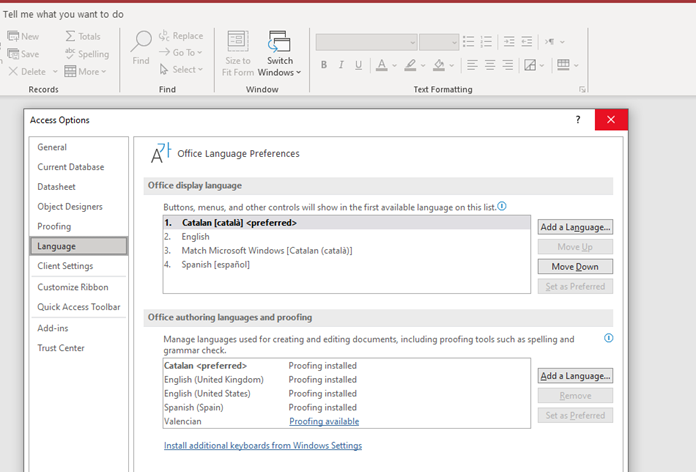This screenshot has width=696, height=472.
Task: Click the Proofing available link for Valencian
Action: point(324,422)
